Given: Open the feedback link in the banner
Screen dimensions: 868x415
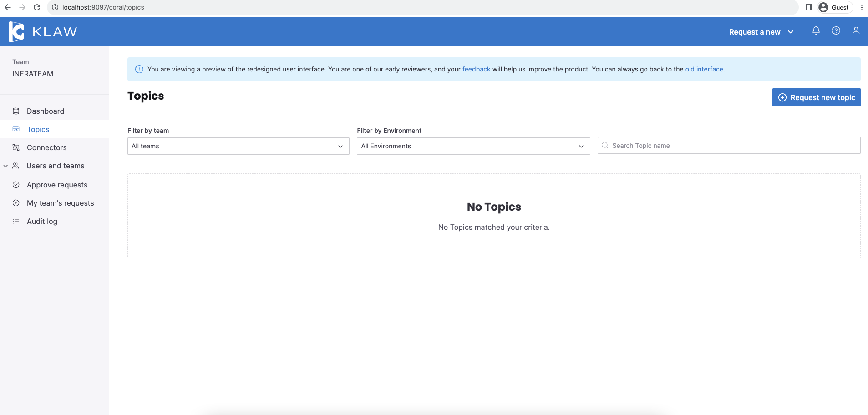Looking at the screenshot, I should 476,69.
